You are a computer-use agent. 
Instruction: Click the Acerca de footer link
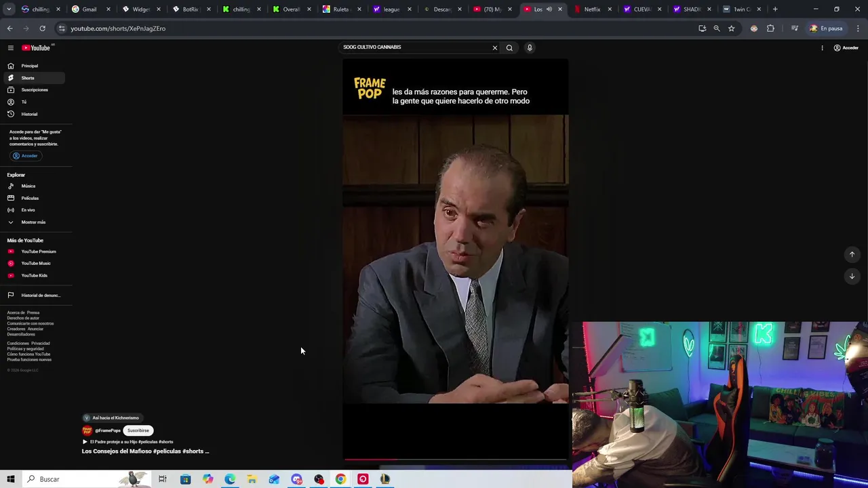point(15,312)
